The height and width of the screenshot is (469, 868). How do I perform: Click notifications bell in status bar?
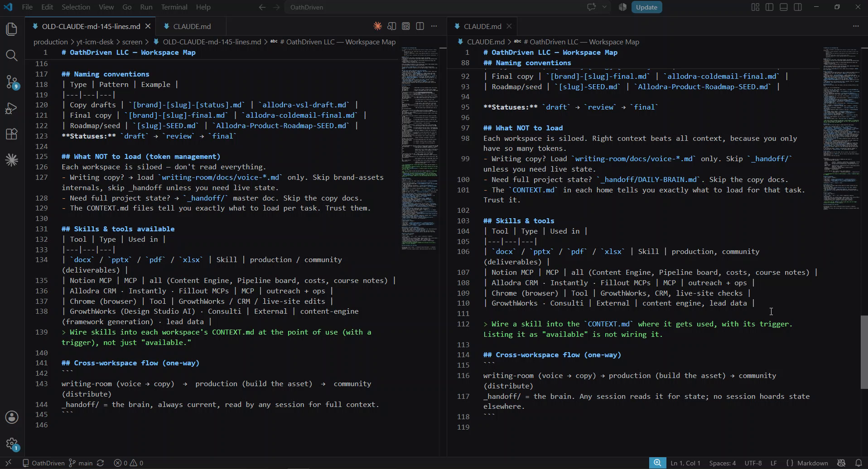pos(858,463)
